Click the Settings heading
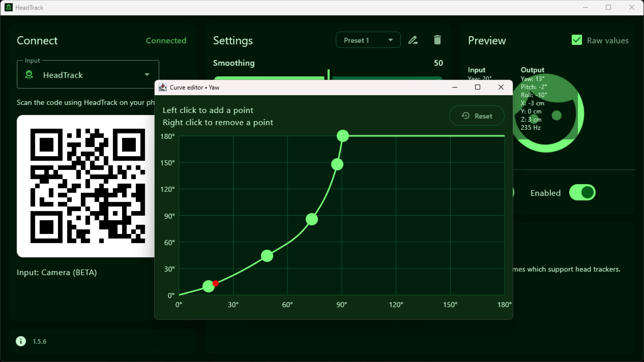The height and width of the screenshot is (362, 644). pyautogui.click(x=233, y=41)
